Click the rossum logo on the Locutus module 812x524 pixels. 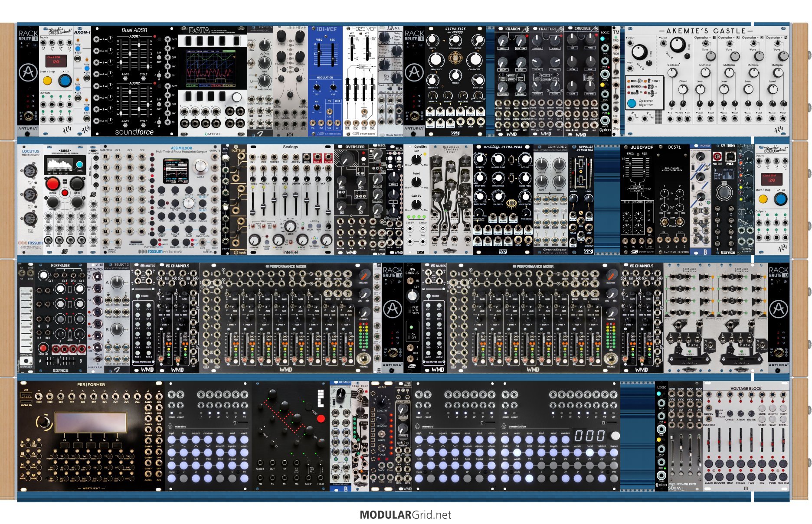[x=30, y=245]
